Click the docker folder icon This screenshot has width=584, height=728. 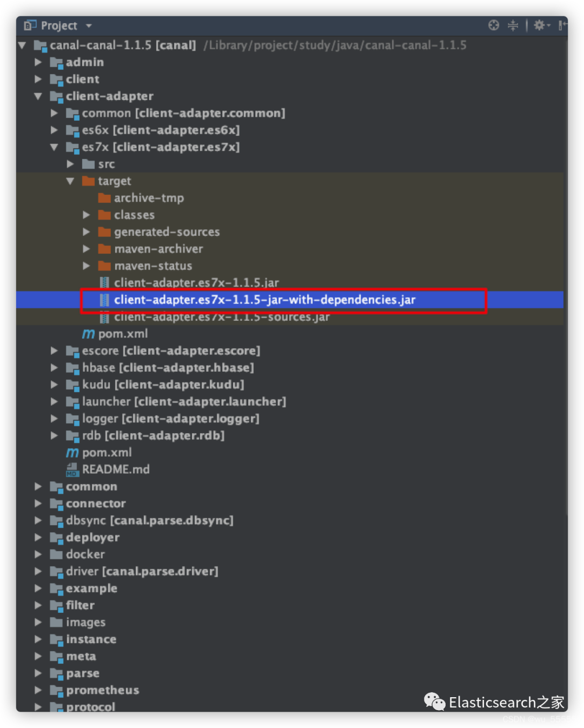56,554
